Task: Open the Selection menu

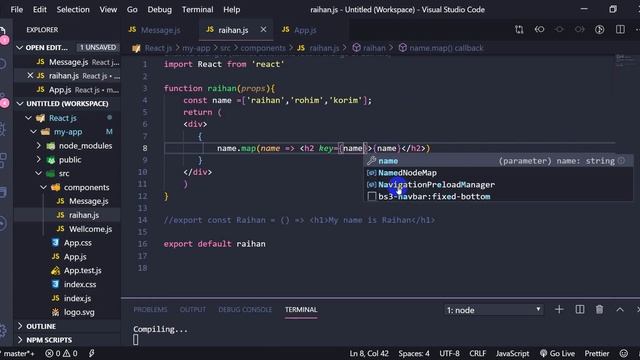Action: pos(73,9)
